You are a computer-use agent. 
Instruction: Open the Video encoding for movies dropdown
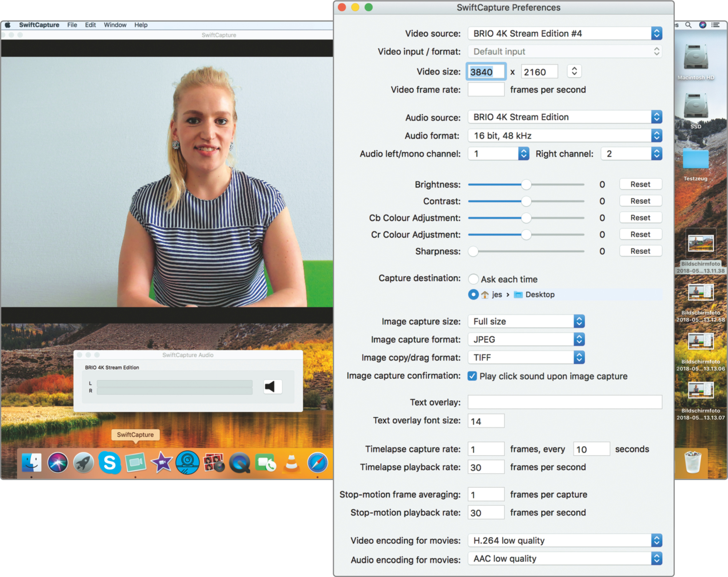tap(564, 541)
